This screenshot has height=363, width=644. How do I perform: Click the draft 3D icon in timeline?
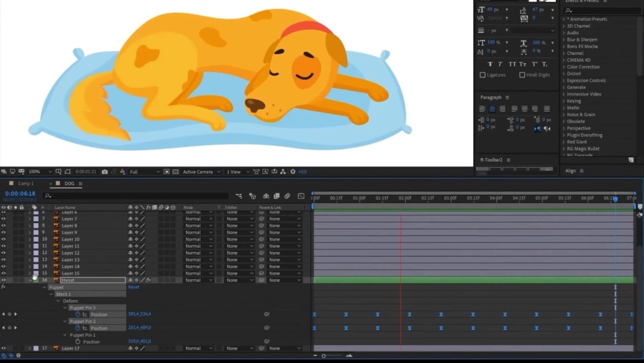[x=252, y=196]
